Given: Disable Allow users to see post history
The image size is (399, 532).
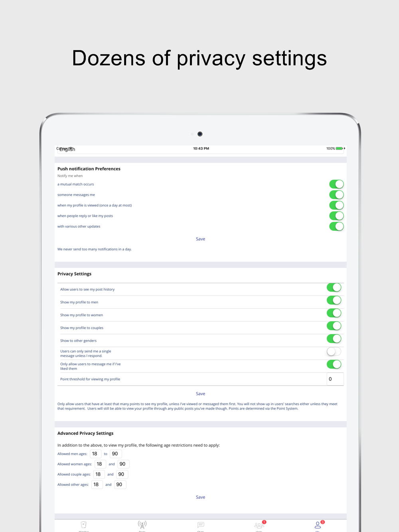Looking at the screenshot, I should point(334,288).
